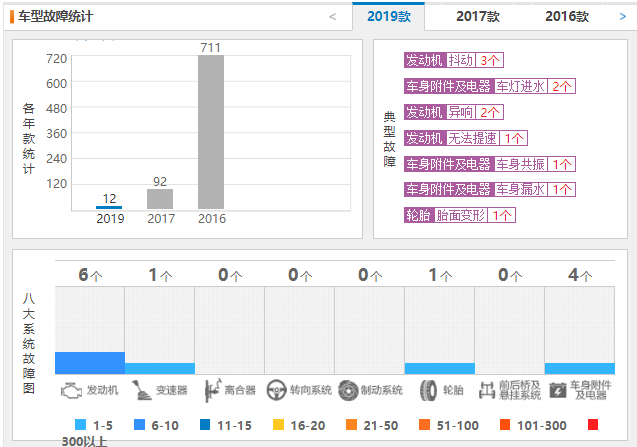The width and height of the screenshot is (637, 447).
Task: Click the 0个 count above 离合器
Action: pos(230,275)
